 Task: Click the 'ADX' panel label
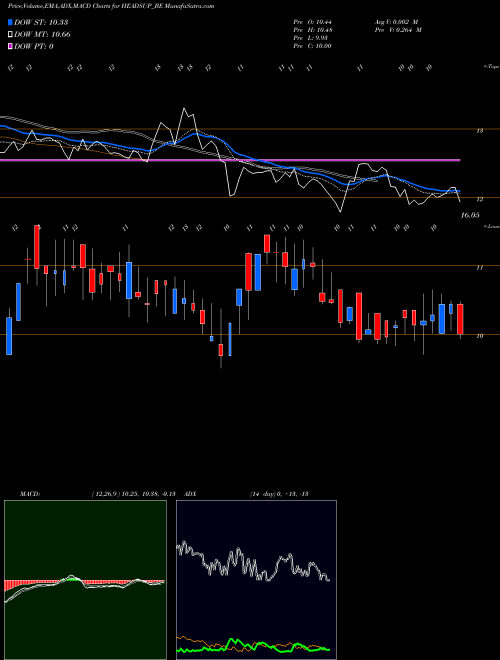pyautogui.click(x=190, y=494)
